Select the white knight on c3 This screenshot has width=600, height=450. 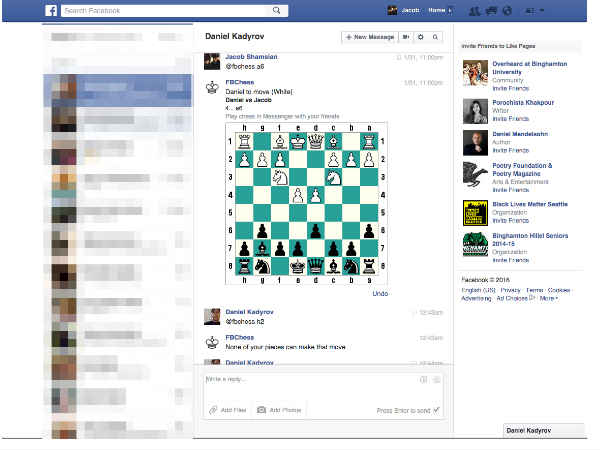(333, 177)
